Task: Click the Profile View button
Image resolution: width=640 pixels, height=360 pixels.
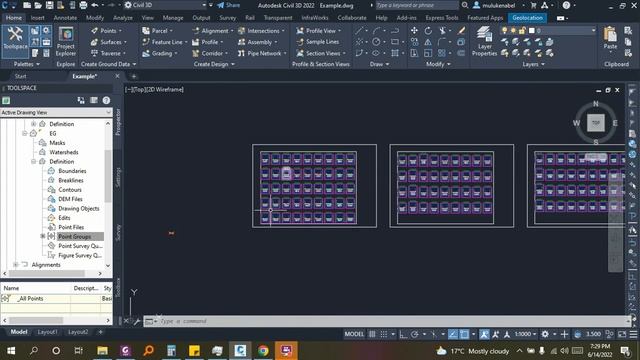Action: click(x=318, y=31)
